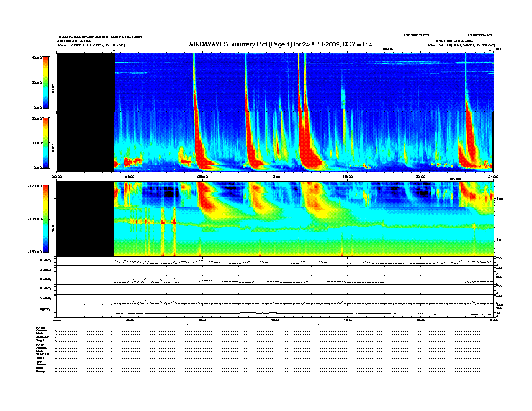The image size is (532, 411).
Task: Click the THR vertical axis label
Action: point(53,229)
